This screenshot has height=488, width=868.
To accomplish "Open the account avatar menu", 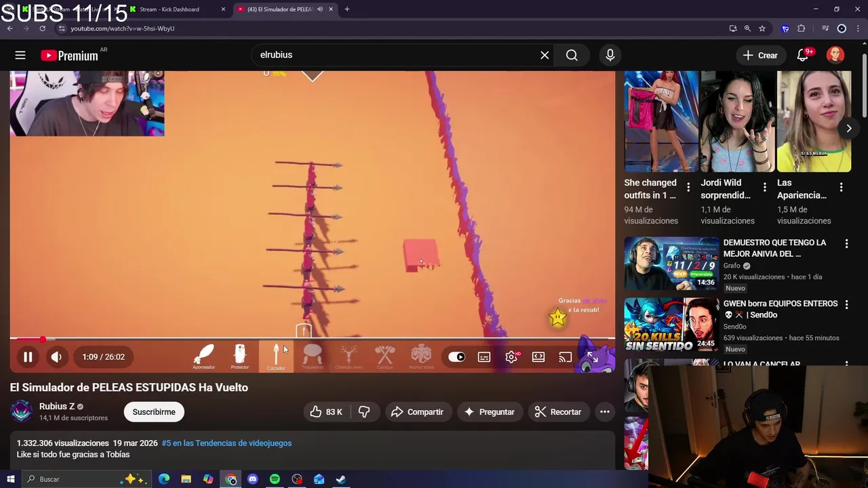I will (x=835, y=55).
